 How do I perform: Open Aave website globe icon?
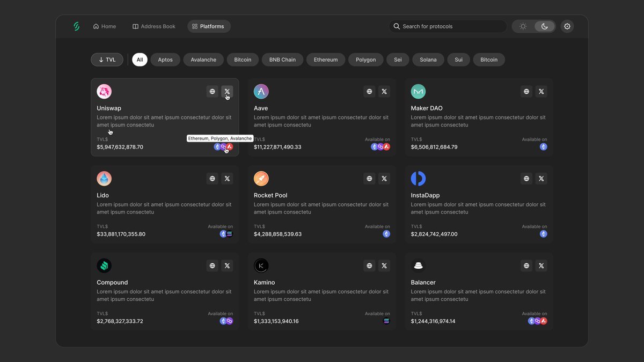pos(369,92)
